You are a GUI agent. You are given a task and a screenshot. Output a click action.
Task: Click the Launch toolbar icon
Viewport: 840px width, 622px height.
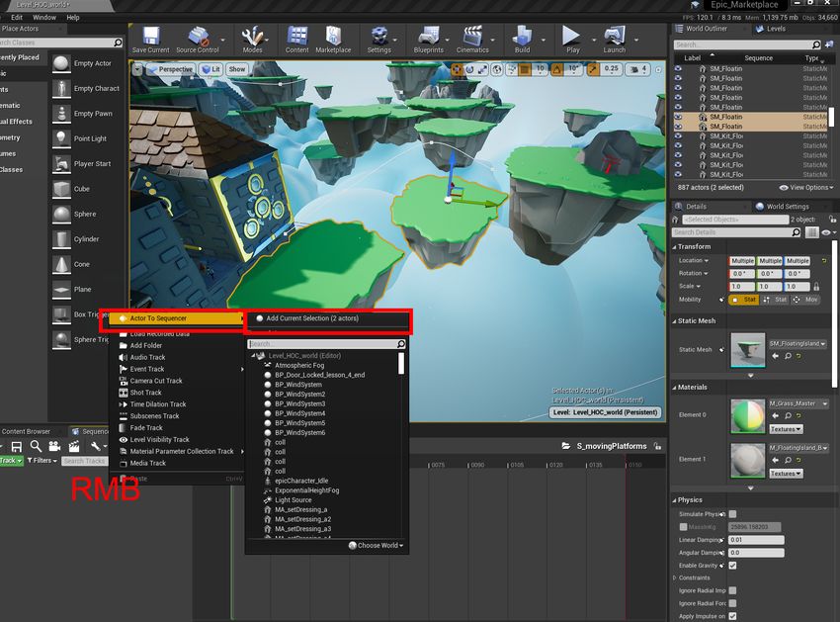click(614, 37)
